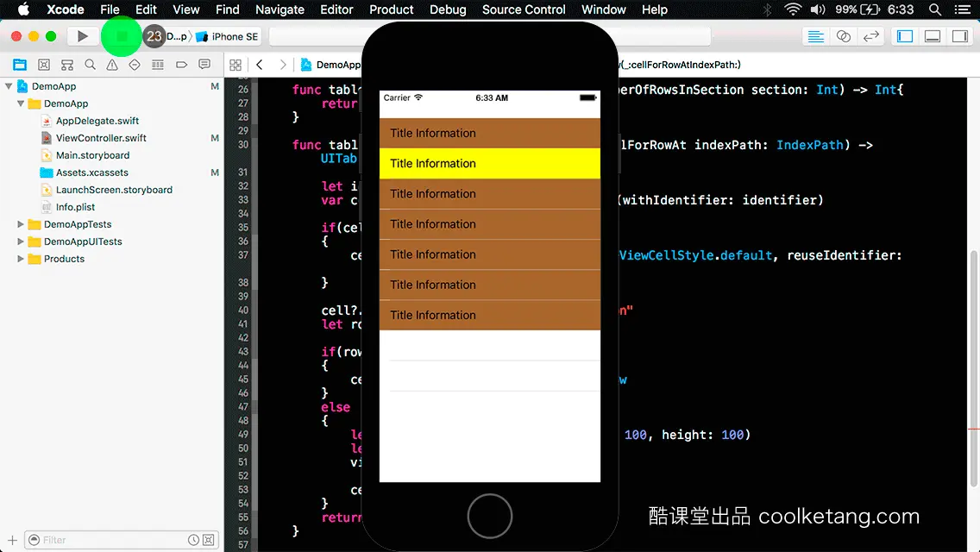
Task: Open the Apple menu
Action: tap(24, 9)
